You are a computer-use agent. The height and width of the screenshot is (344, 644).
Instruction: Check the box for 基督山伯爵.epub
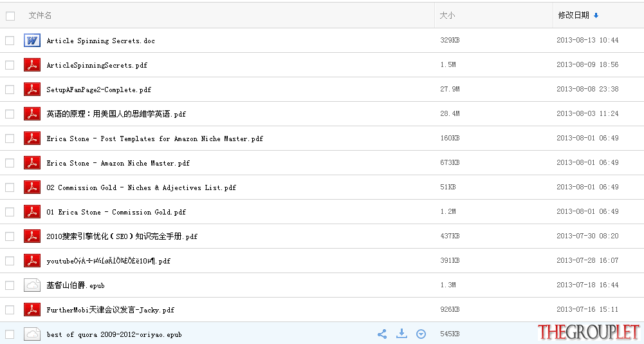click(10, 285)
